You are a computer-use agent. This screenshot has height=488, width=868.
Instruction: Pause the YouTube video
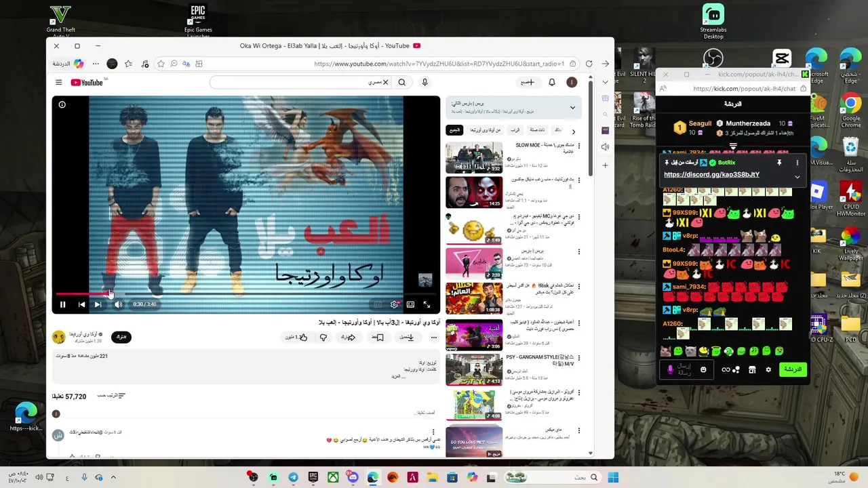coord(62,304)
